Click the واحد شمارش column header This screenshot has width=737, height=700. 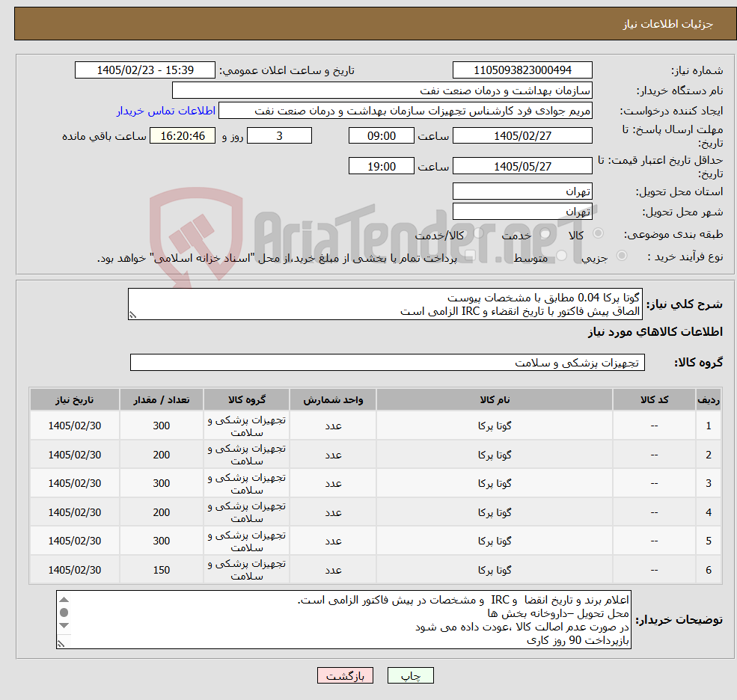[333, 400]
